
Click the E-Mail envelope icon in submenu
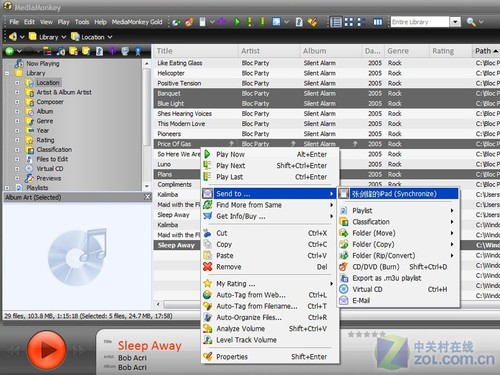tap(343, 300)
